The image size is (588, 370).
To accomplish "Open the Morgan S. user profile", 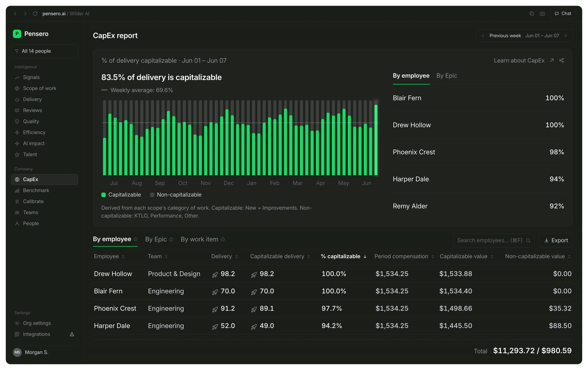I will tap(44, 352).
